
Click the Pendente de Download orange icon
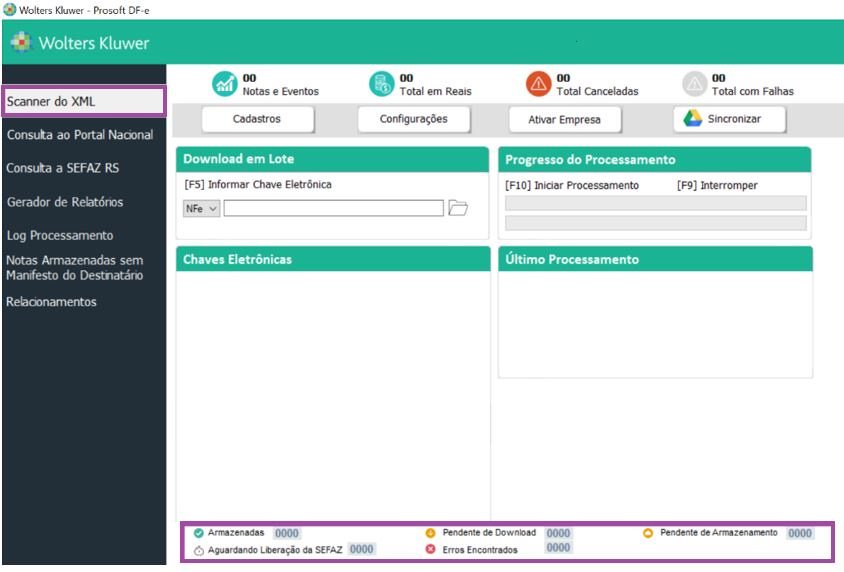point(430,533)
